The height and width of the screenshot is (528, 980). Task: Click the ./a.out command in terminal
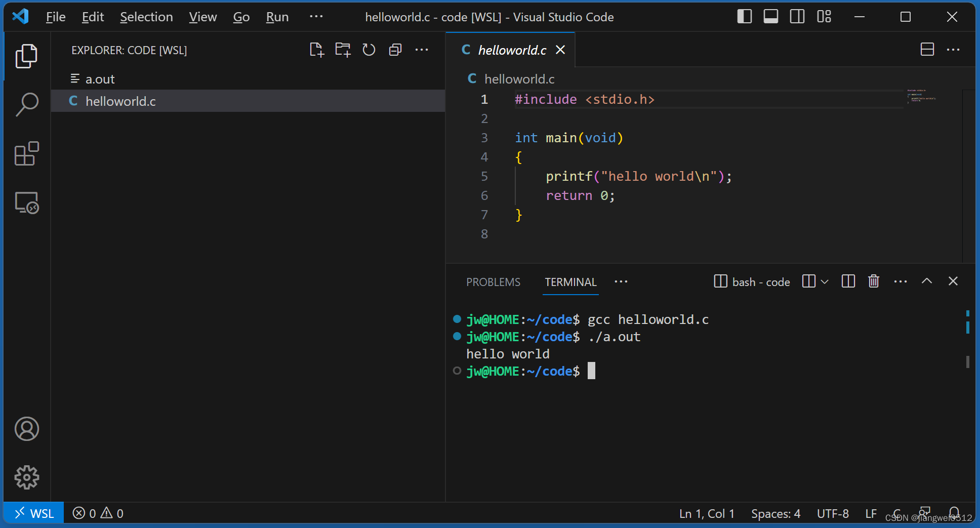click(x=614, y=337)
